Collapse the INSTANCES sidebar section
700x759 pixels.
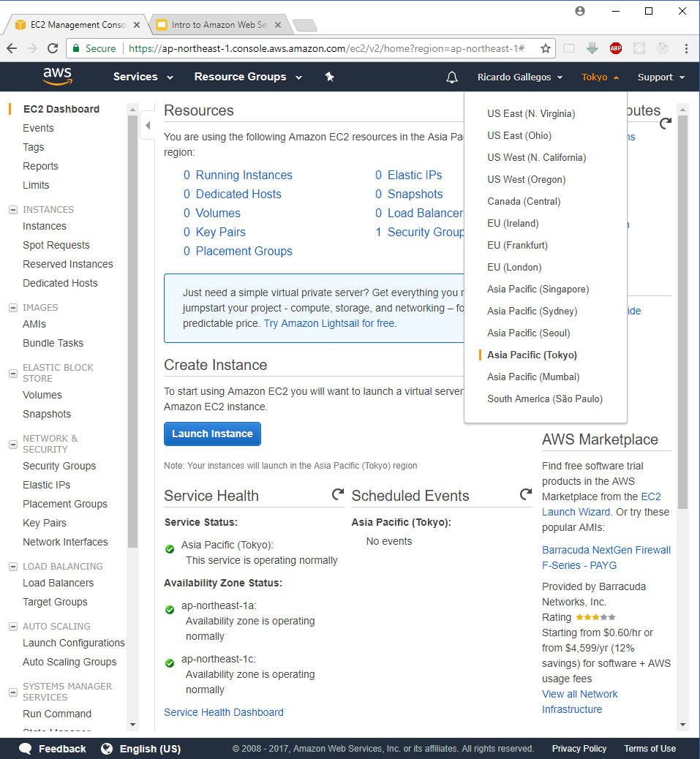tap(13, 210)
